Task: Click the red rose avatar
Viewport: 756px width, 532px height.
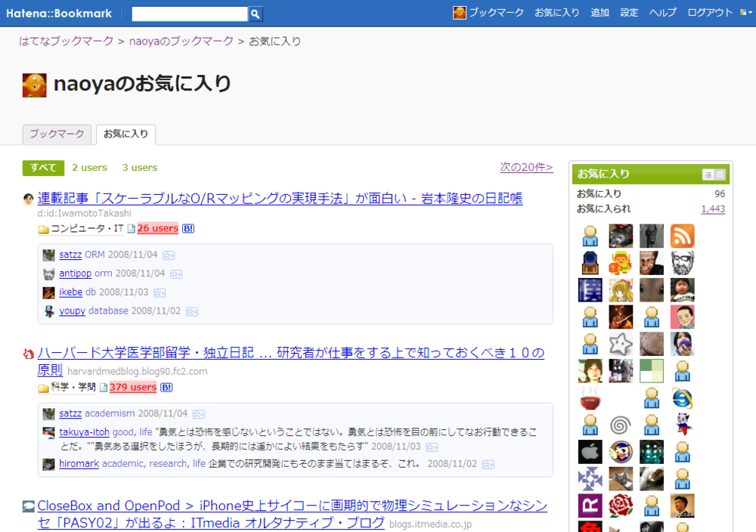Action: (621, 506)
